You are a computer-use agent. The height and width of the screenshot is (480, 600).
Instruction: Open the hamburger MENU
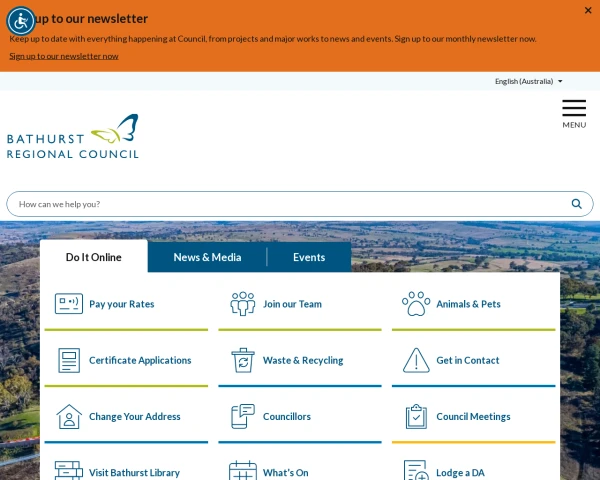coord(574,114)
